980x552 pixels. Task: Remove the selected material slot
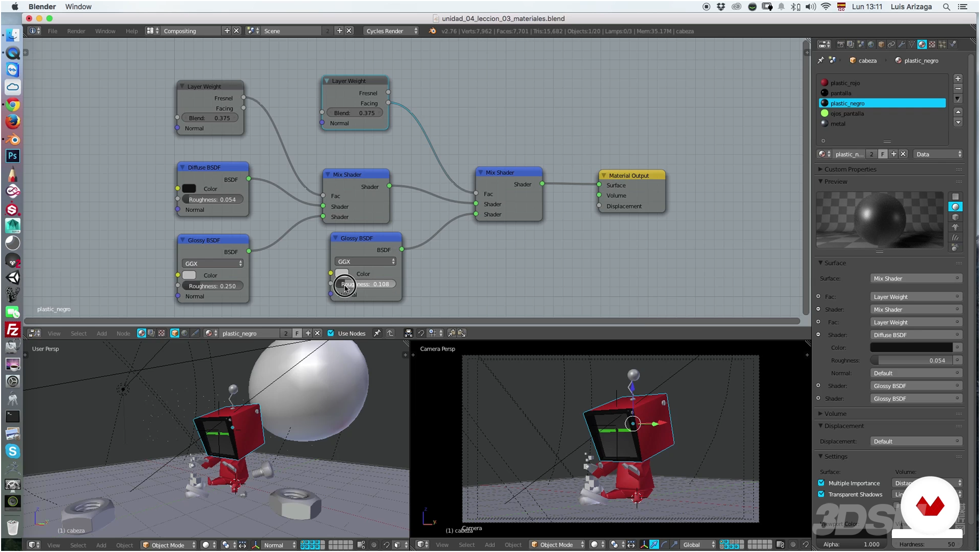[x=958, y=89]
